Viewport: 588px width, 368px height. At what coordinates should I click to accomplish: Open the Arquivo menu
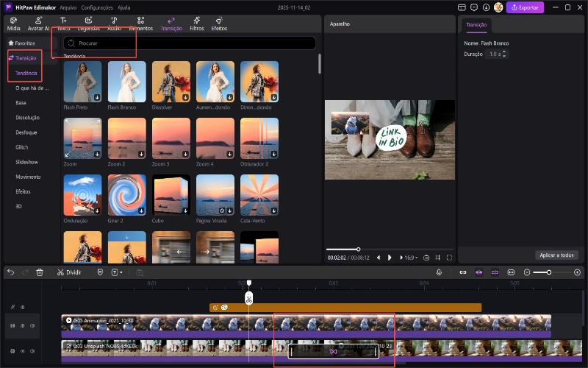(68, 7)
